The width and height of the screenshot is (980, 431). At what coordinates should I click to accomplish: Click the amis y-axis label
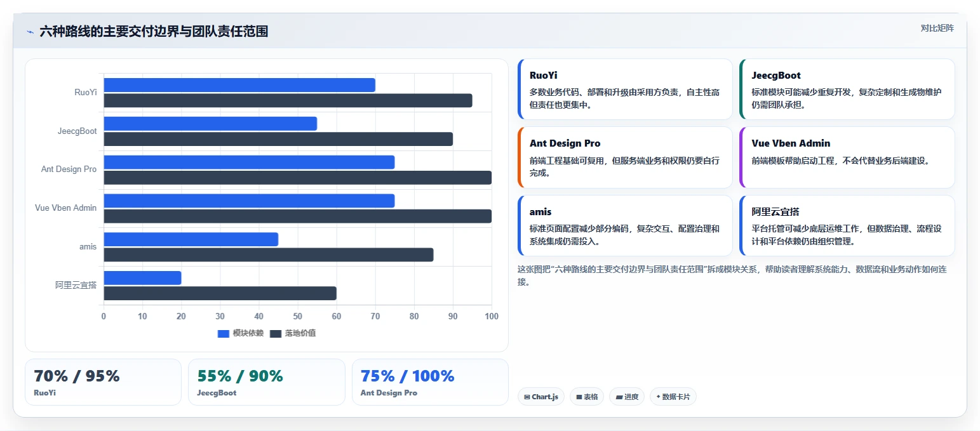pyautogui.click(x=88, y=247)
